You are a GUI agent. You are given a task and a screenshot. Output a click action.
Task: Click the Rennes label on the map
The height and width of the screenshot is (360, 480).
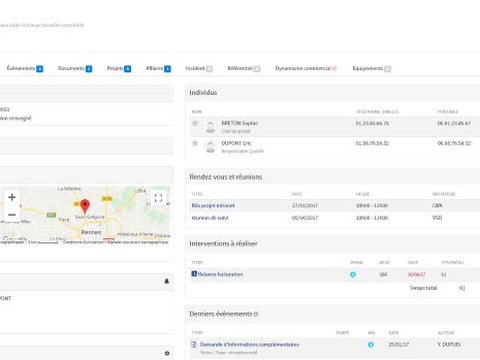click(91, 232)
